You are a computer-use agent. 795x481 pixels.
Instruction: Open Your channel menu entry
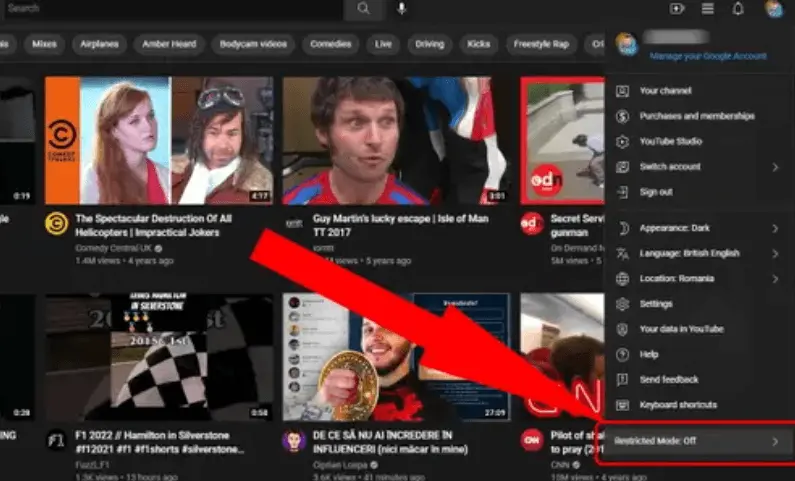pyautogui.click(x=700, y=91)
